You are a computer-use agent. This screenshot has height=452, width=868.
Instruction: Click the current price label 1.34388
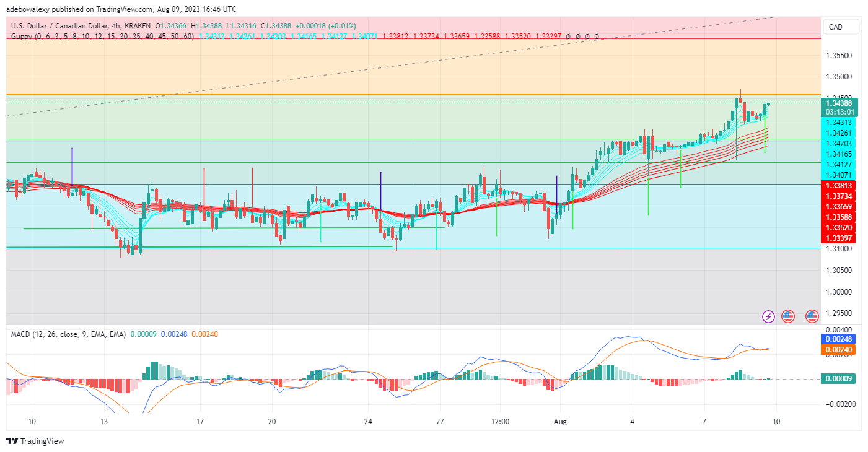click(x=838, y=103)
